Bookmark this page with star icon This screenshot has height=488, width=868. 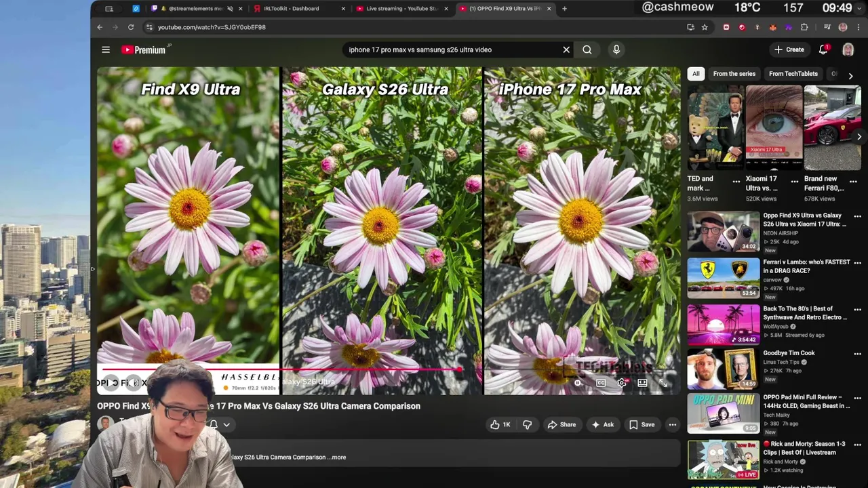point(705,27)
